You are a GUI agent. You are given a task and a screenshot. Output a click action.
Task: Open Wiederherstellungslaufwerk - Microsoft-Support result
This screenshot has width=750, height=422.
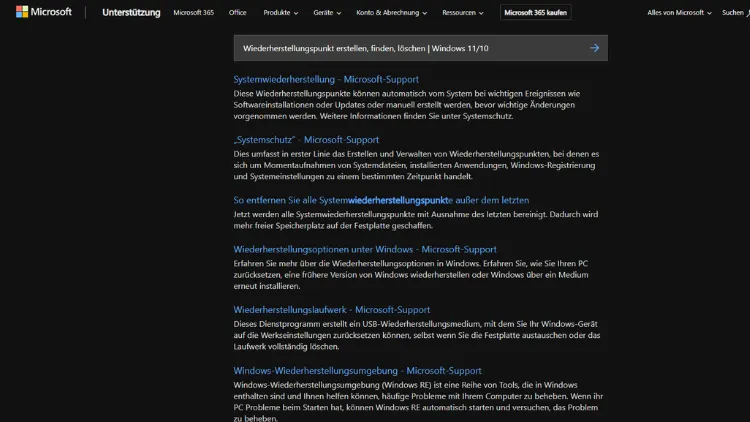(x=331, y=310)
